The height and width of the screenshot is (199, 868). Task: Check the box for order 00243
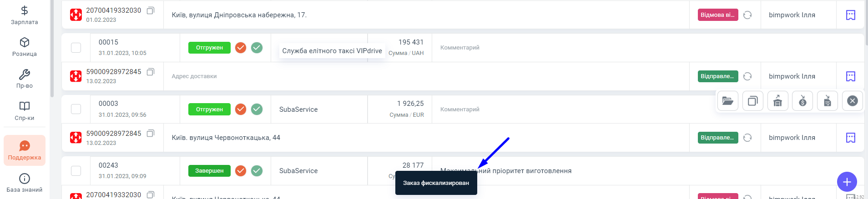click(x=76, y=171)
